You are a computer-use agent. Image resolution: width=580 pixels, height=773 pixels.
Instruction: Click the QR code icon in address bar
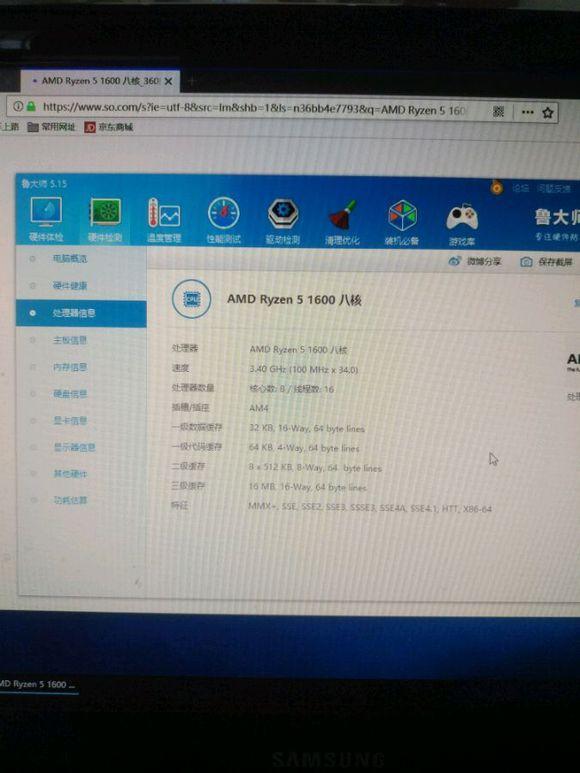498,112
